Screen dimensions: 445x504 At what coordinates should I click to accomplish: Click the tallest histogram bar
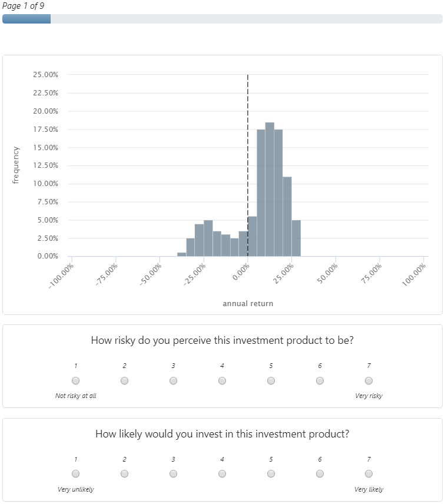pos(270,188)
